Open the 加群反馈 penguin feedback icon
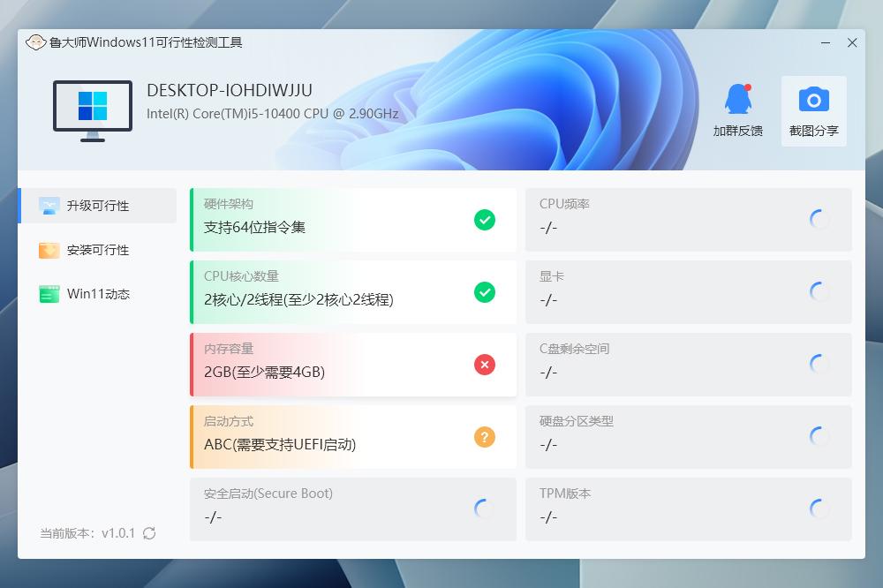The width and height of the screenshot is (883, 588). pyautogui.click(x=737, y=99)
